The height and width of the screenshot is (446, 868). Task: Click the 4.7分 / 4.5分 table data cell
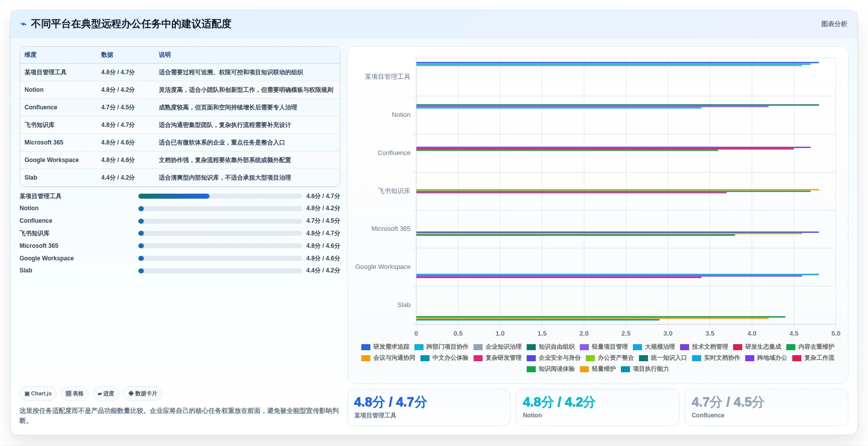[x=118, y=107]
